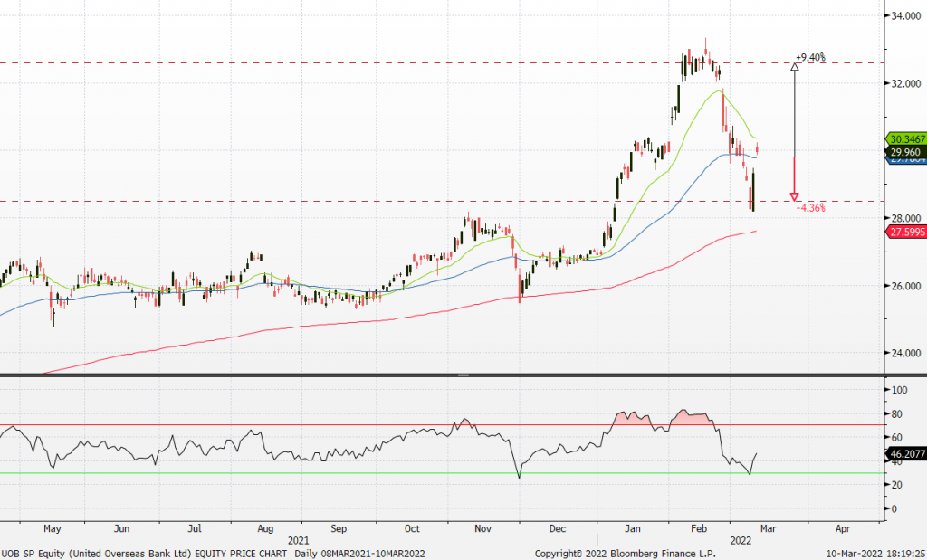Click the 2022 year label under the date axis
927x560 pixels.
coord(741,540)
